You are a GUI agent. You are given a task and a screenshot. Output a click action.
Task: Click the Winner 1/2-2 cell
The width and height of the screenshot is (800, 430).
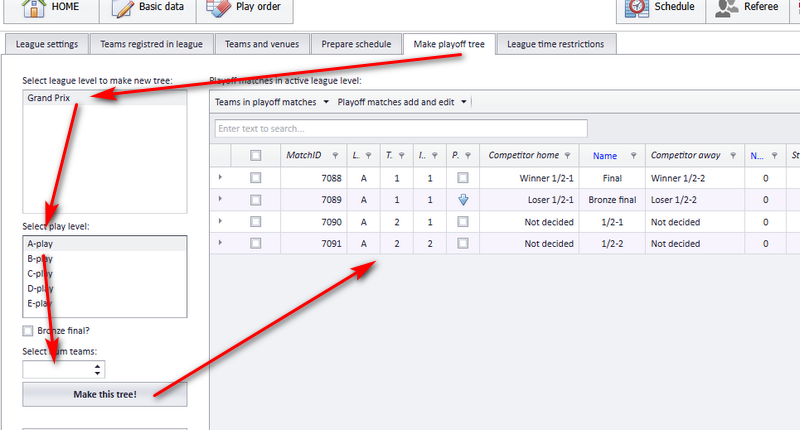pyautogui.click(x=695, y=178)
